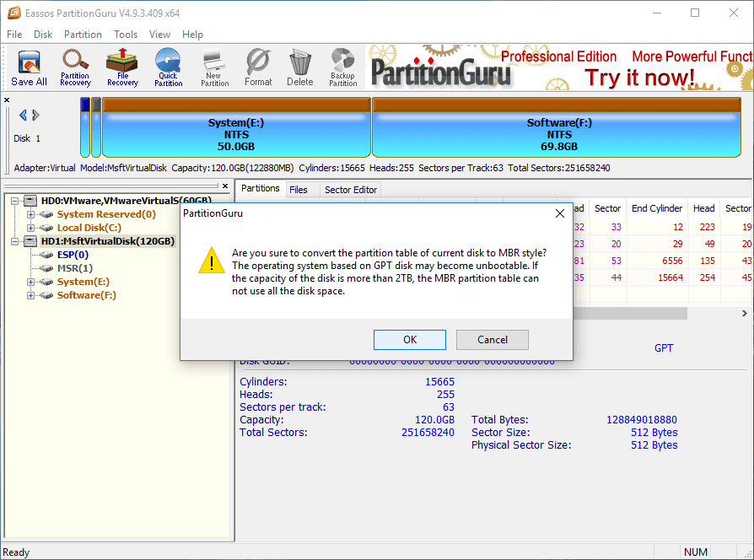Start Quick Partition tool
This screenshot has width=754, height=560.
169,67
